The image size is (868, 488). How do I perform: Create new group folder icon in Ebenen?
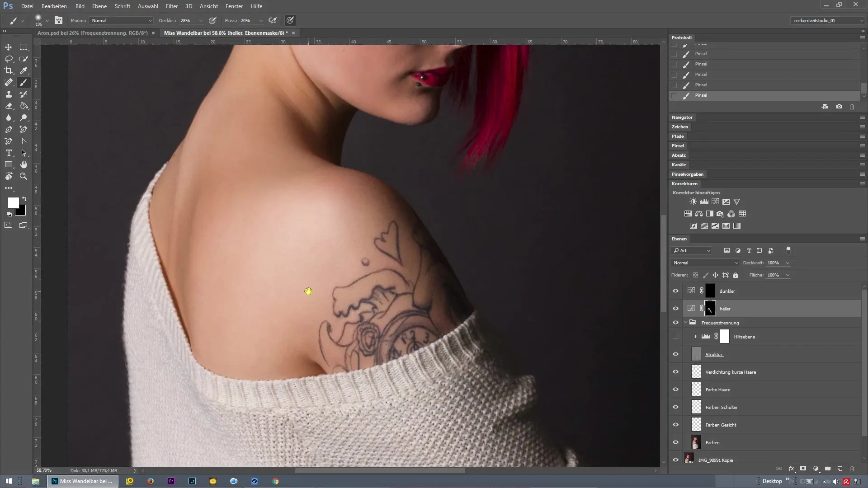828,469
